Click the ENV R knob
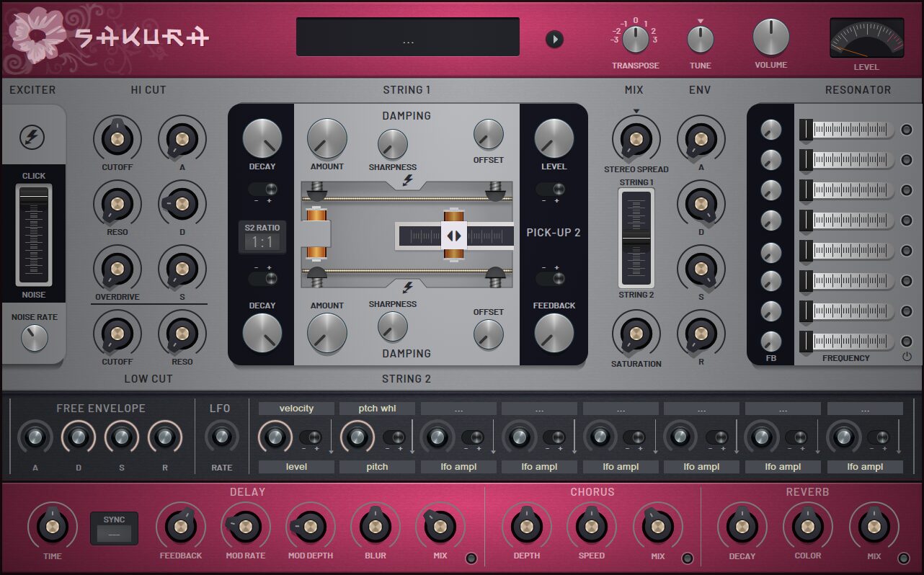Screen dimensions: 924x575 coord(701,333)
